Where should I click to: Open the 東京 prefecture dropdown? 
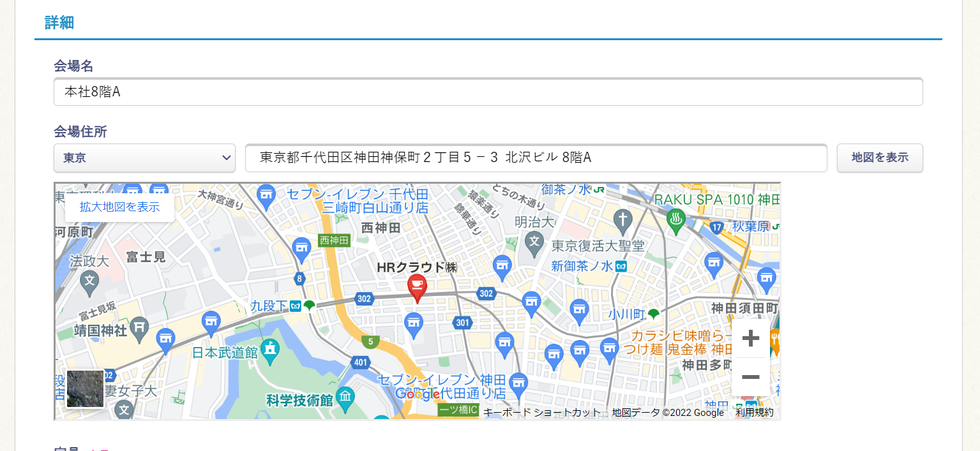click(144, 157)
